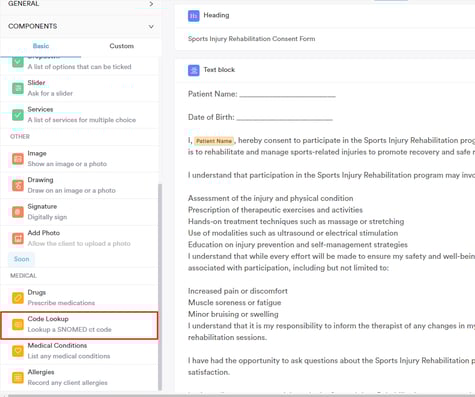This screenshot has width=475, height=397.
Task: Collapse the COMPONENTS section chevron
Action: [151, 26]
